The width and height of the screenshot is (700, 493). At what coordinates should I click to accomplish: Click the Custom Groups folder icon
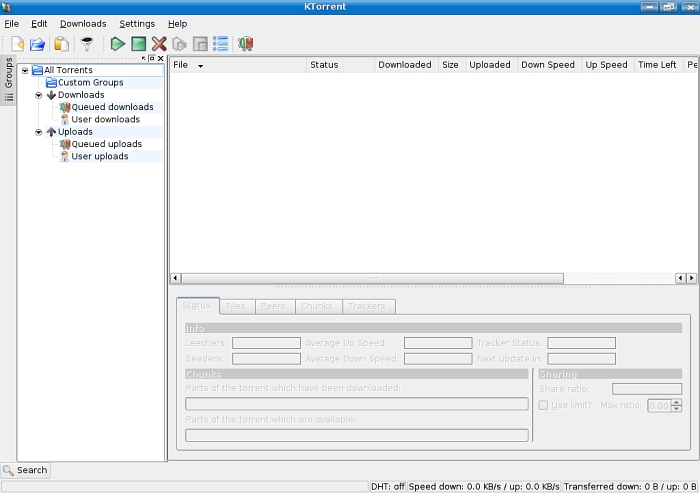point(51,83)
